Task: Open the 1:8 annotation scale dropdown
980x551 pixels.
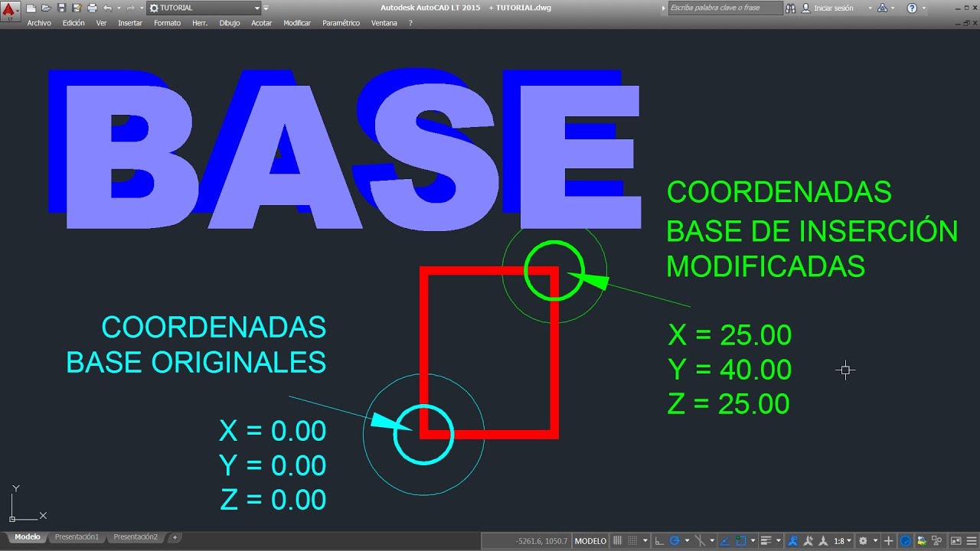Action: coord(843,541)
